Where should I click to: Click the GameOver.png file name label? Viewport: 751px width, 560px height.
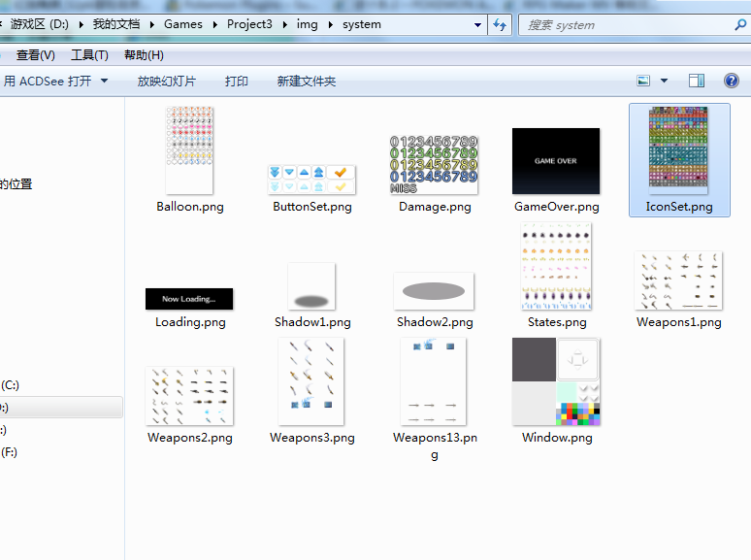(557, 207)
